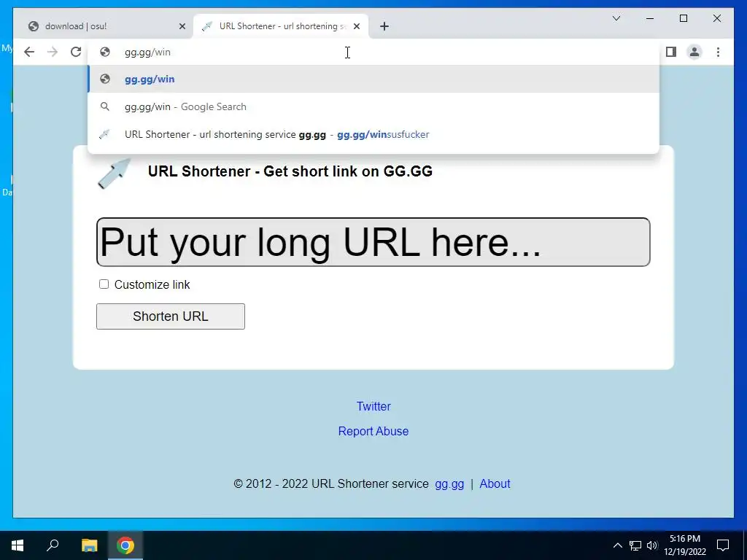The width and height of the screenshot is (747, 560).
Task: Click the Shorten URL button
Action: click(x=171, y=316)
